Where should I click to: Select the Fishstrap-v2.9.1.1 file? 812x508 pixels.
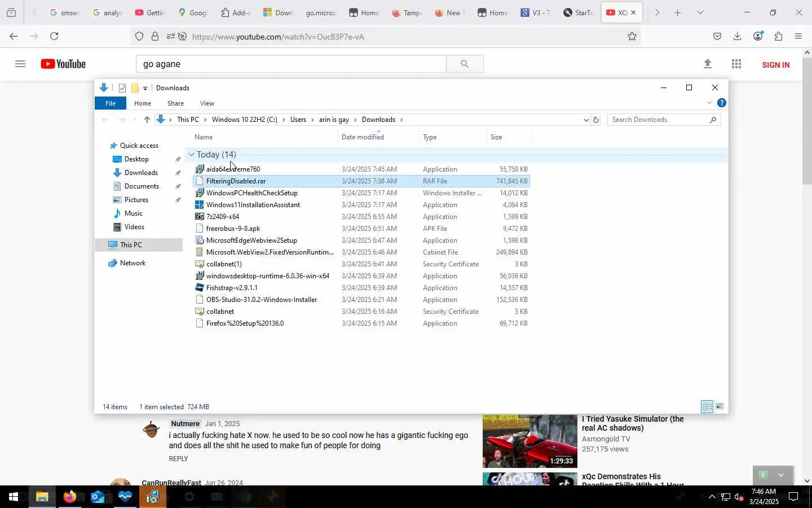click(x=361, y=288)
